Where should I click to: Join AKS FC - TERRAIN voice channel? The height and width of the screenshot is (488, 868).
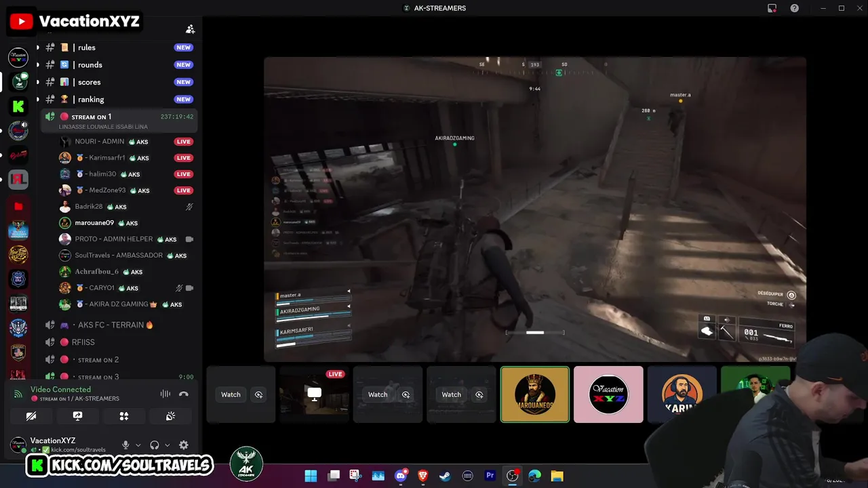pos(119,325)
